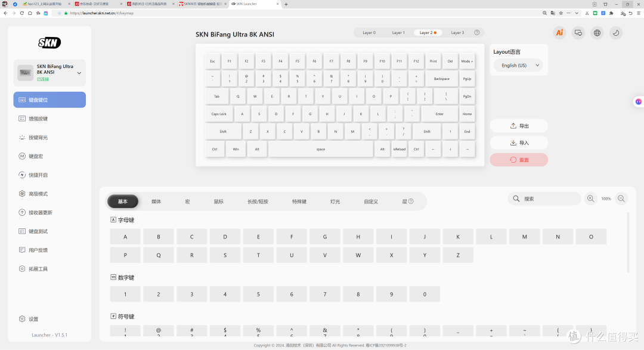Open the English (US) layout dropdown
Image resolution: width=644 pixels, height=350 pixels.
point(519,66)
